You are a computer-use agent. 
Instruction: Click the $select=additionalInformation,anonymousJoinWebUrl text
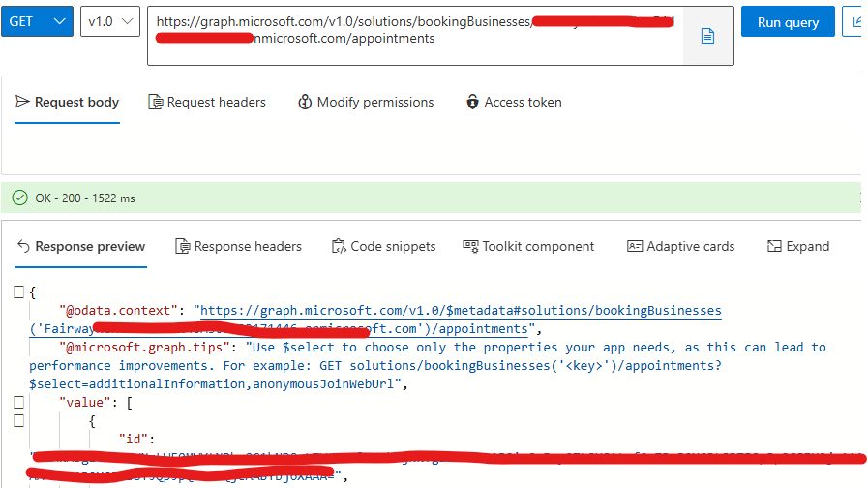pyautogui.click(x=212, y=383)
